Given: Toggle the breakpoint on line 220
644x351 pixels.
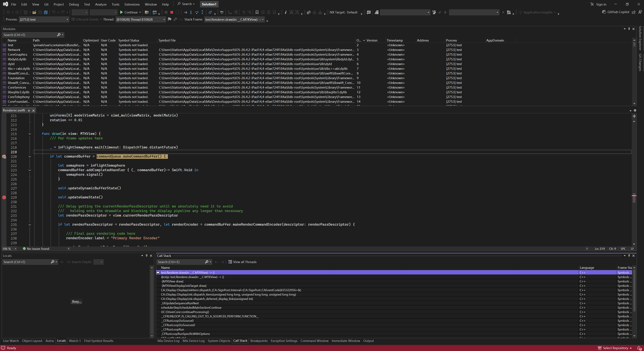Looking at the screenshot, I should coord(4,157).
